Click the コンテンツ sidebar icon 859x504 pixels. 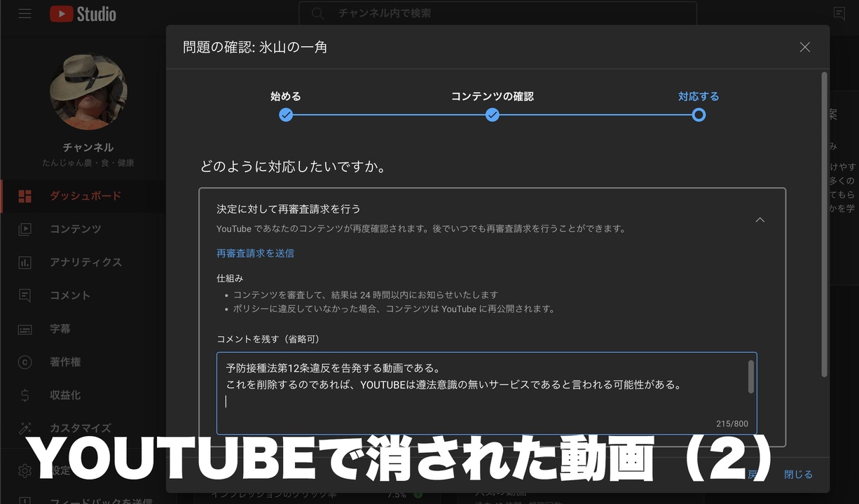pos(25,229)
